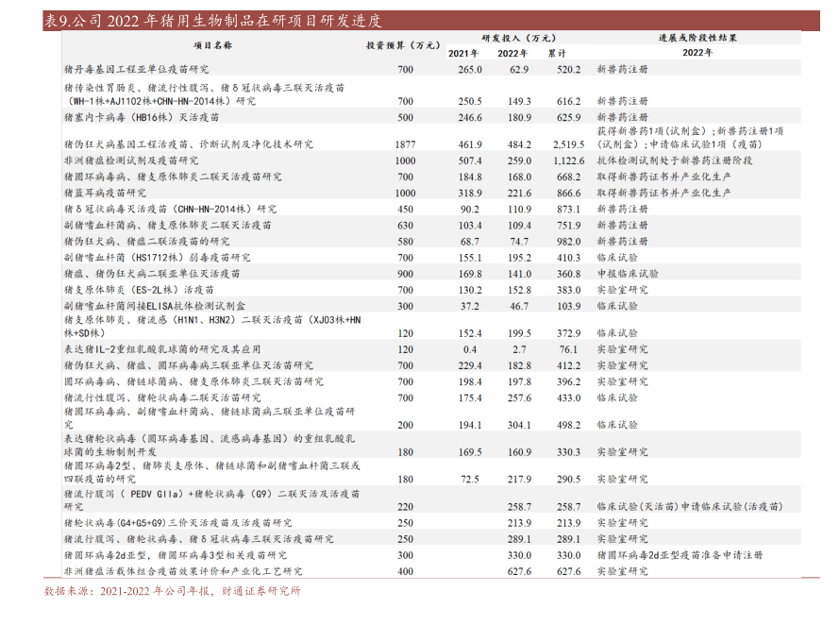Viewport: 840px width, 625px height.
Task: Click the '猪塞内卡病毒（HB16株）灭活疫苗' project name
Action: (142, 118)
